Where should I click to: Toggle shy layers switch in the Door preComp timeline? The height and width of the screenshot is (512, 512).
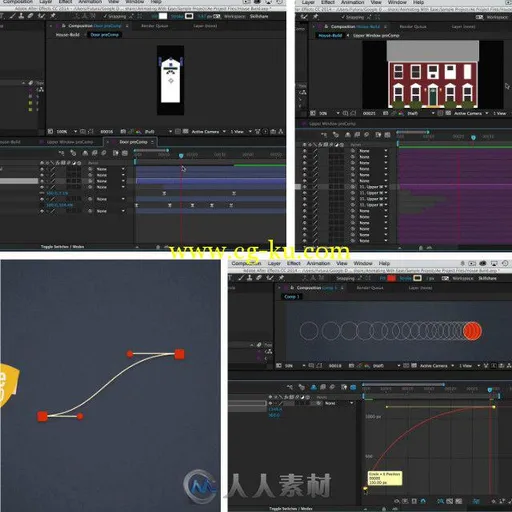click(85, 153)
